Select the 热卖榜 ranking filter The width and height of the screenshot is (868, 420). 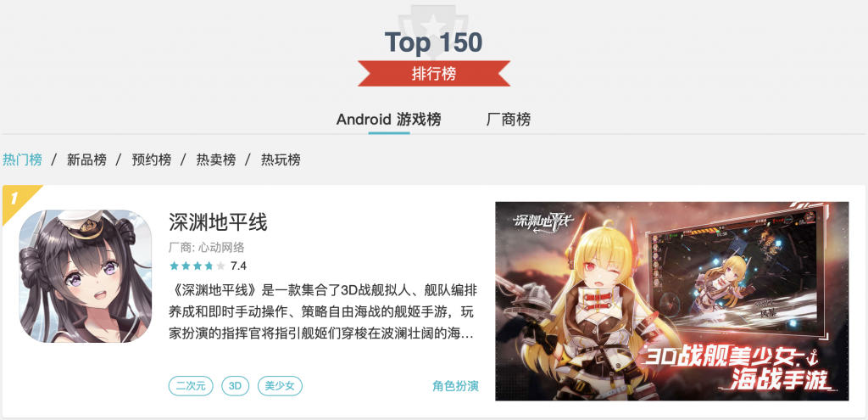point(216,160)
